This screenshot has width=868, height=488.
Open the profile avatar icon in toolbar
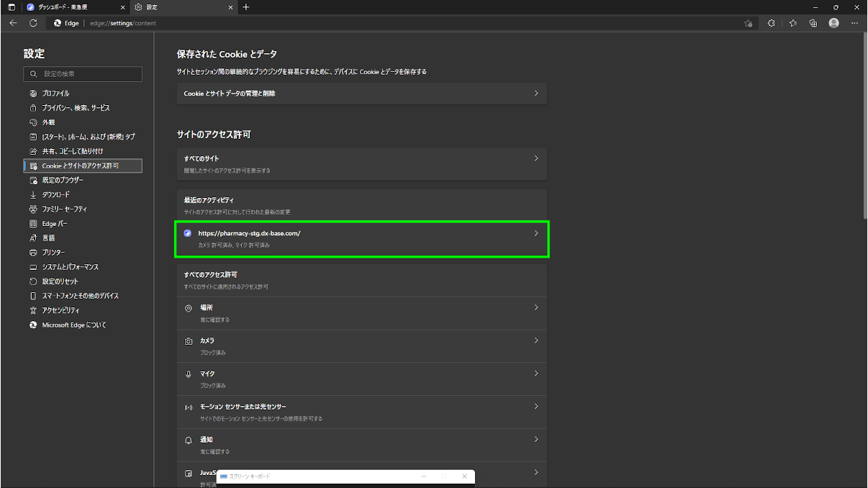coord(833,23)
